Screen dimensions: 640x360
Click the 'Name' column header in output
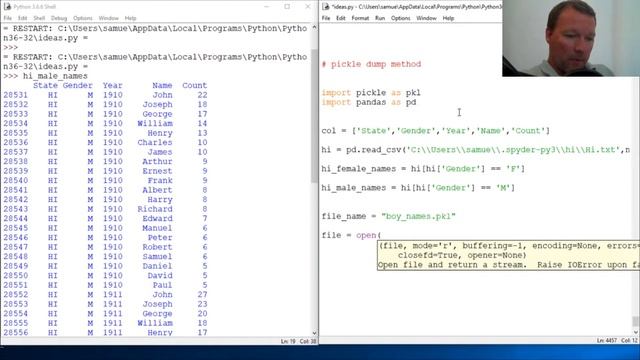162,85
